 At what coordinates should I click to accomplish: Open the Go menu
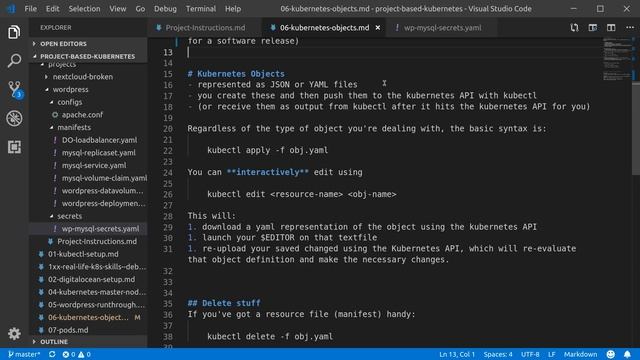click(x=140, y=9)
